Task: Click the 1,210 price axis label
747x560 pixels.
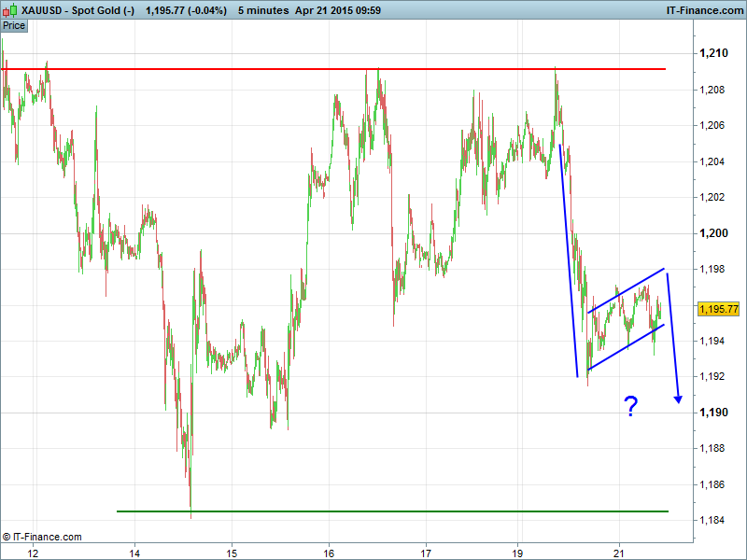Action: click(x=713, y=54)
